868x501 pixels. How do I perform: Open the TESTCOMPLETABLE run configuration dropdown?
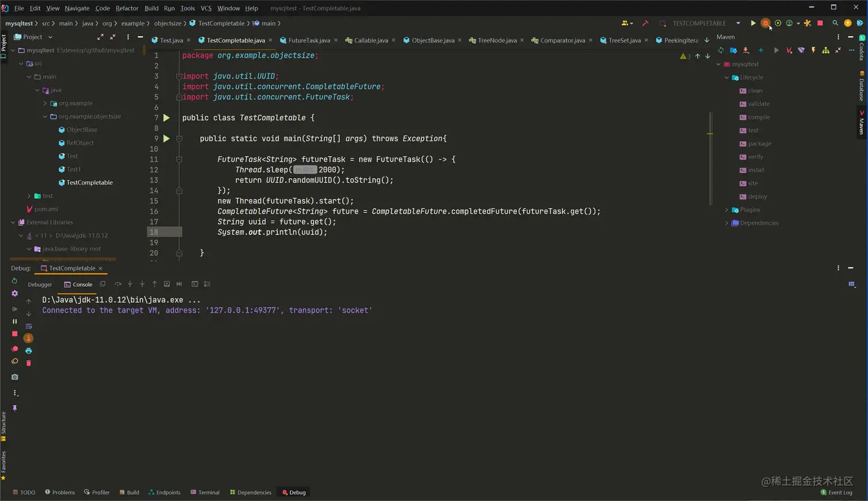pyautogui.click(x=739, y=24)
